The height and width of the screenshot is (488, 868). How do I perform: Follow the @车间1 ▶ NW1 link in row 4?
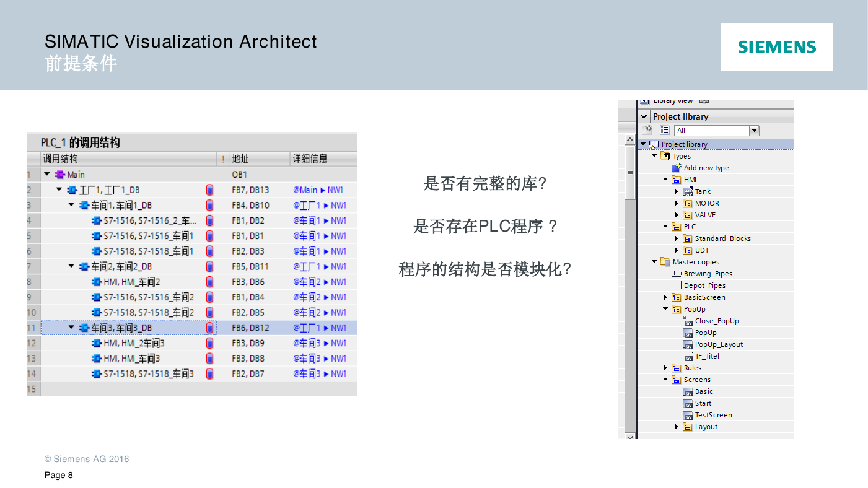tap(320, 220)
